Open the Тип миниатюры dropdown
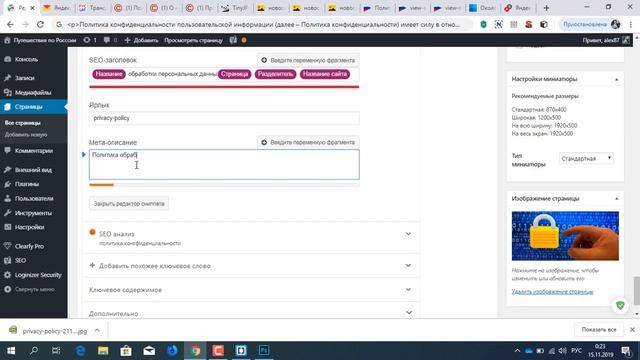The width and height of the screenshot is (640, 360). (586, 158)
